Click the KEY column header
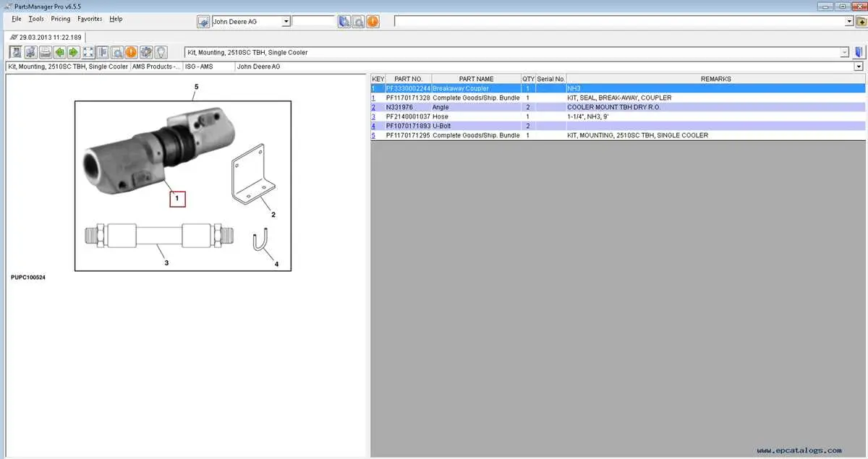This screenshot has width=868, height=459. (x=378, y=79)
